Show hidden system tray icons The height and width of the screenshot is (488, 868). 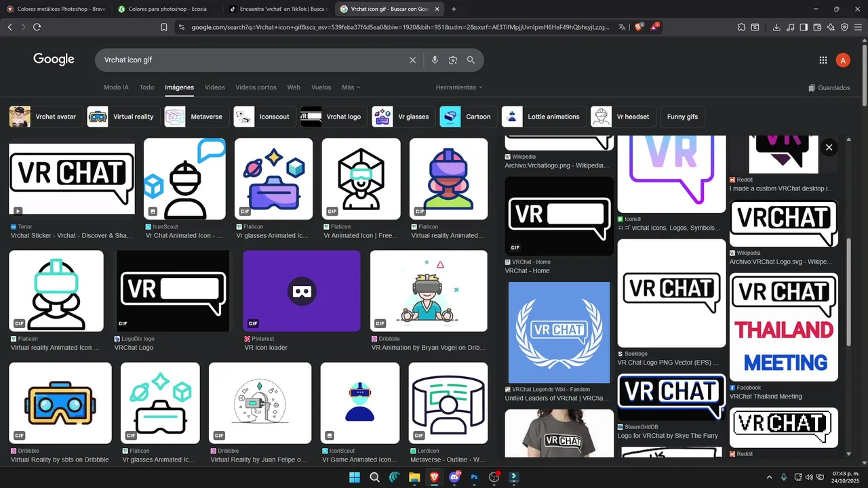point(769,477)
